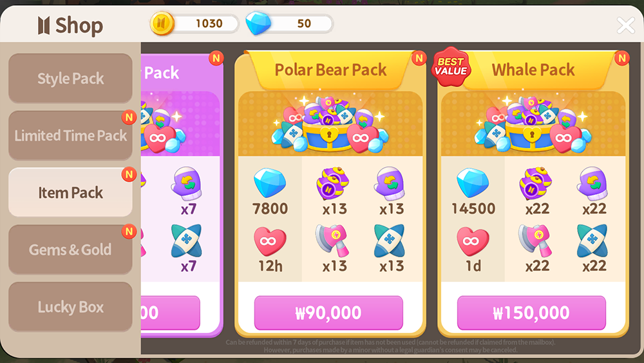The width and height of the screenshot is (644, 363).
Task: Click the blue gem currency icon in header
Action: click(x=258, y=23)
